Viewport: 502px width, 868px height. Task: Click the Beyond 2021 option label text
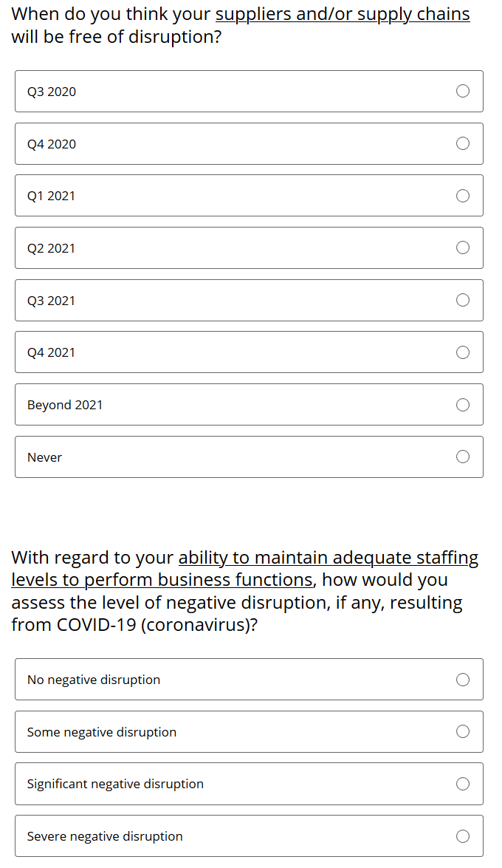tap(65, 405)
